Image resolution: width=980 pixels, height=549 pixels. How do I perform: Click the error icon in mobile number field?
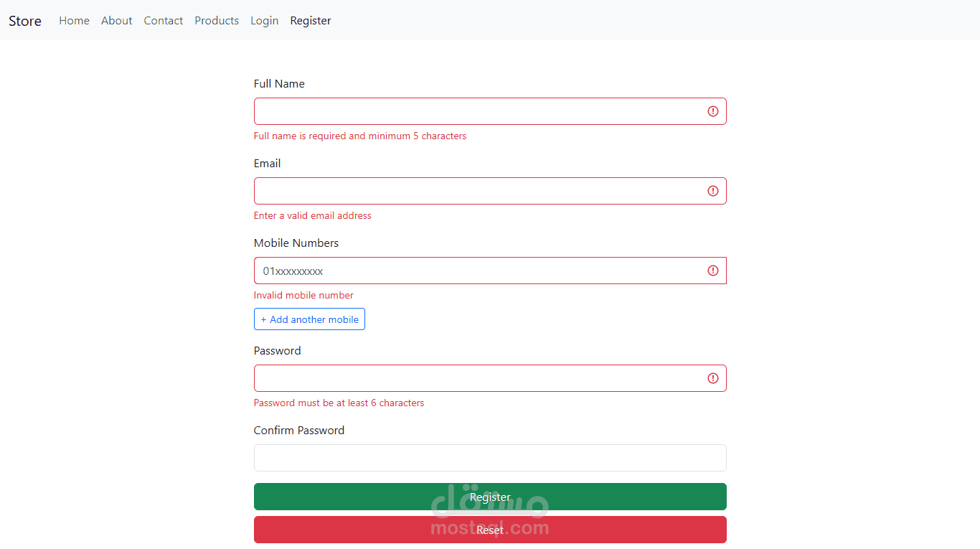click(x=712, y=271)
